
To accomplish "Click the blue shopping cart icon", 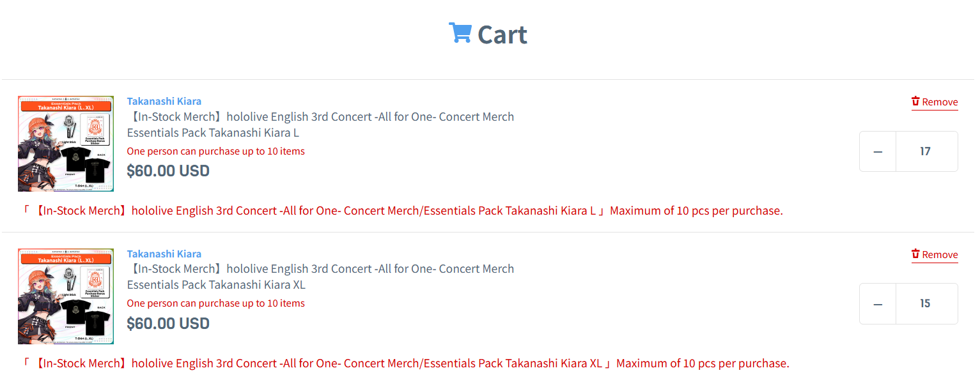I will coord(460,33).
